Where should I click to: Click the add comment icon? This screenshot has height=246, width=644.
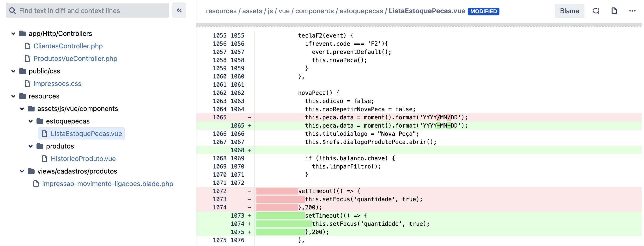596,11
